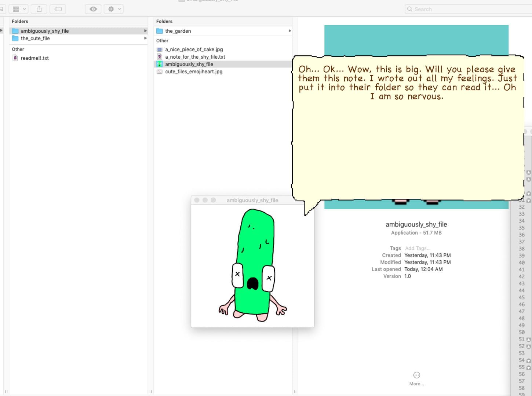Image resolution: width=532 pixels, height=396 pixels.
Task: Expand the the_cute_file folder arrow
Action: 145,38
